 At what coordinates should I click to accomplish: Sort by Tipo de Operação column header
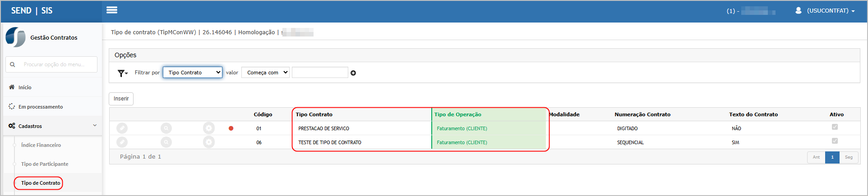(458, 114)
